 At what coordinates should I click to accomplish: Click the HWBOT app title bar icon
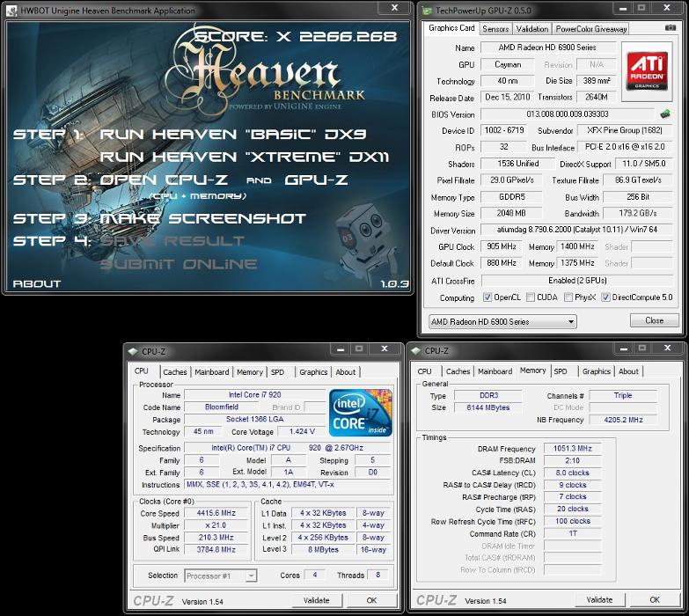point(12,10)
